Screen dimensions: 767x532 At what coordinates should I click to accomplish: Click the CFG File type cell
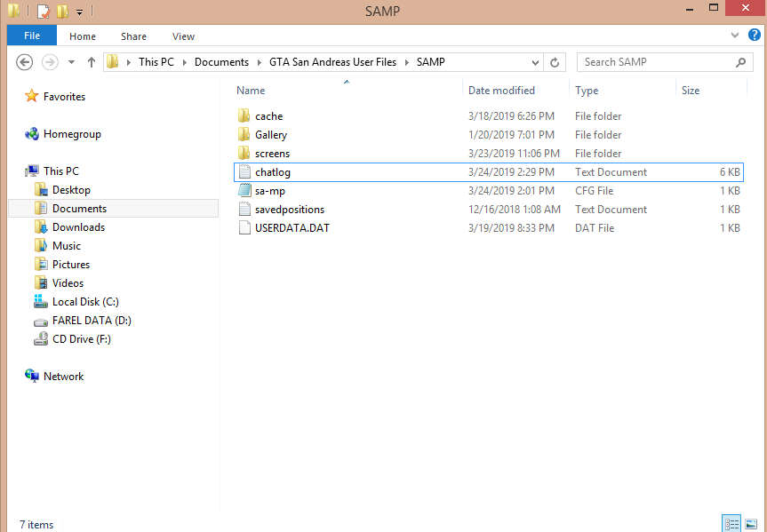tap(594, 191)
